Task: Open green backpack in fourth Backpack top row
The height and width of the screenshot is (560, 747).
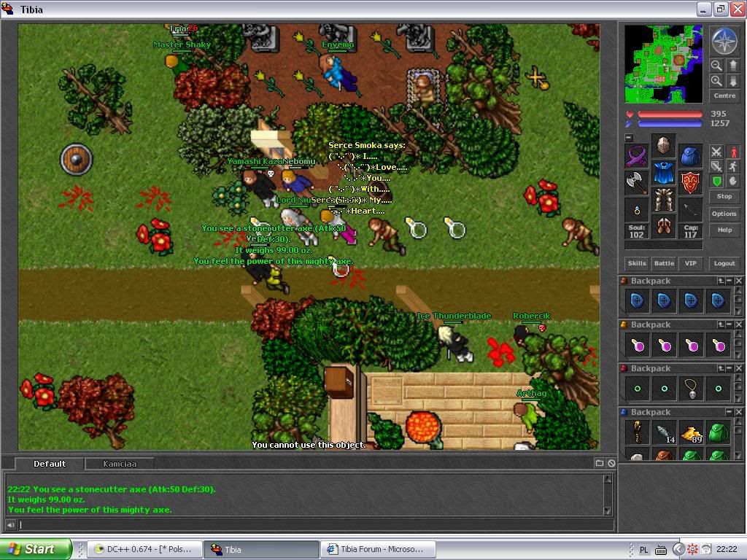Action: point(719,432)
